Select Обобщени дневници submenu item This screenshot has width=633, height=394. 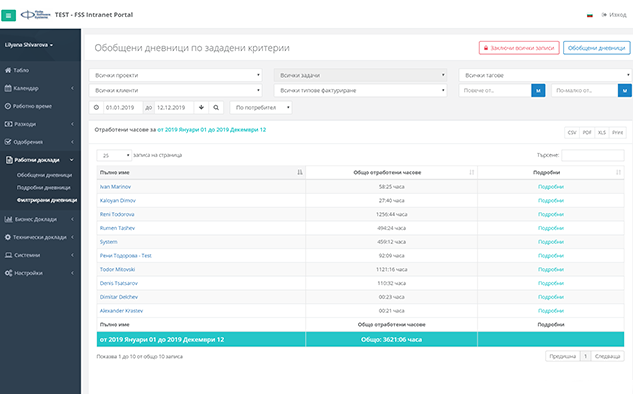[x=44, y=175]
